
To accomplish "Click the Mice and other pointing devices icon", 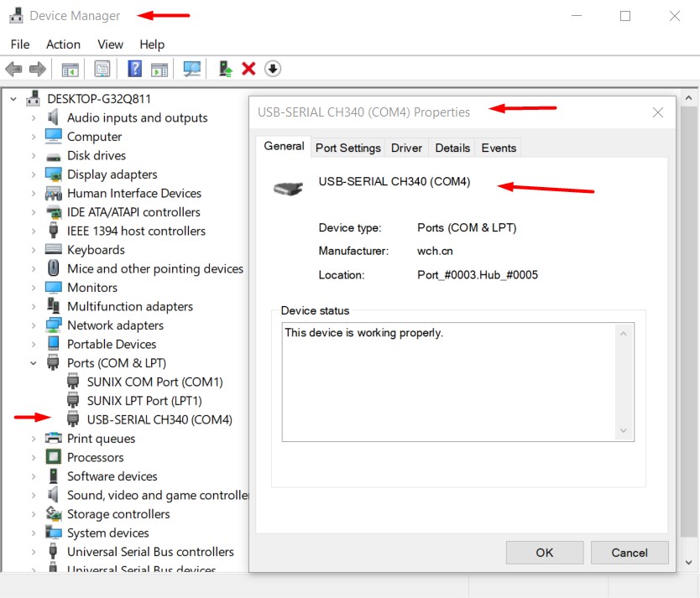I will point(54,268).
